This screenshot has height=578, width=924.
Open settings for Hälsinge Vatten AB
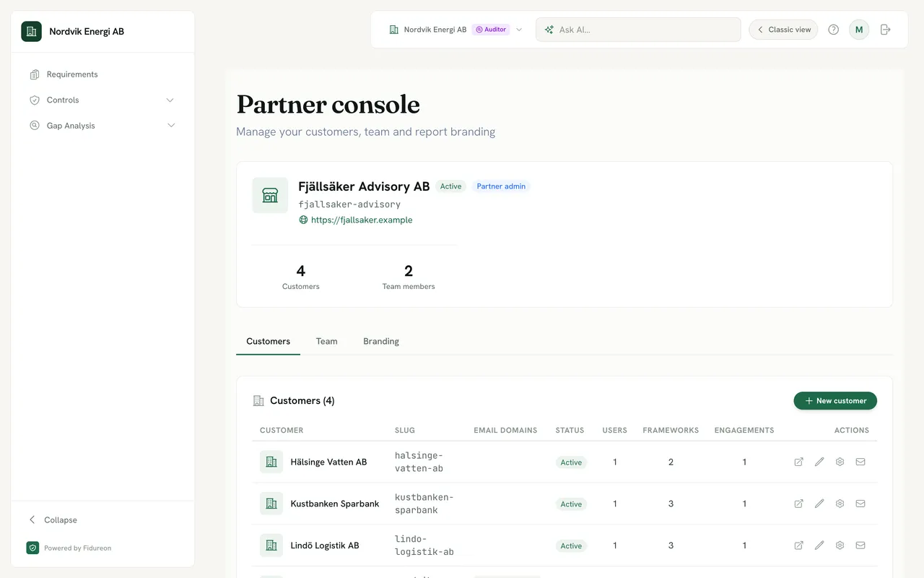click(840, 462)
